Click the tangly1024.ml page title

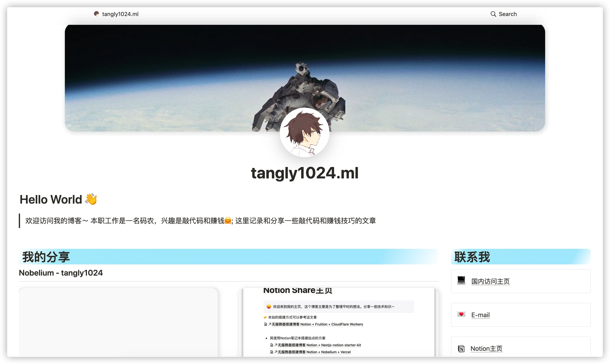(x=305, y=173)
